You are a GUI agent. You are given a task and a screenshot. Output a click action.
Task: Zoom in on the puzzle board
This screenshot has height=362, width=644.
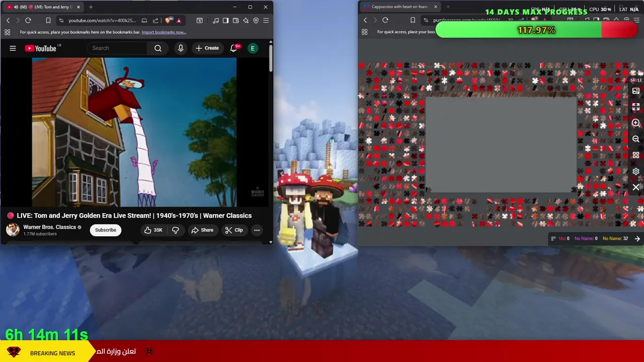tap(636, 123)
